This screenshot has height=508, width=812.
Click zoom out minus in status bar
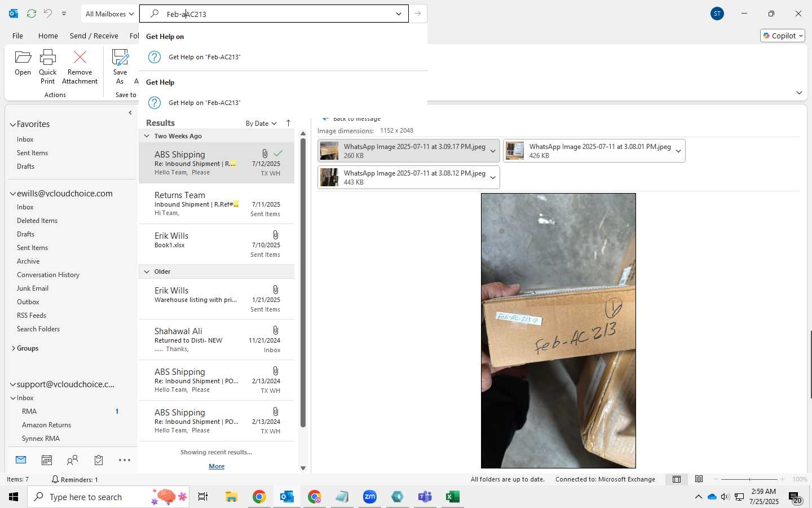tap(717, 479)
